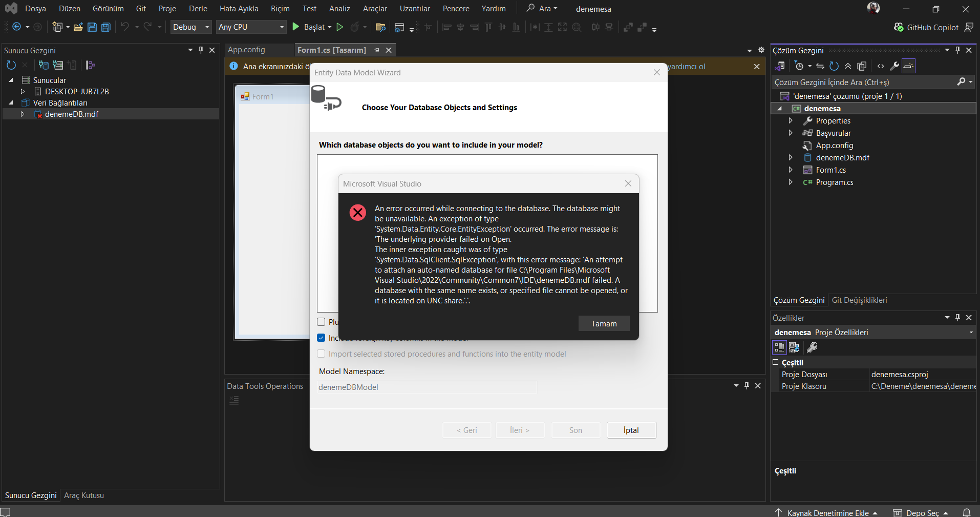Screen dimensions: 980x517
Task: Select Program.cs in Çözüm Gezgini
Action: pos(834,182)
